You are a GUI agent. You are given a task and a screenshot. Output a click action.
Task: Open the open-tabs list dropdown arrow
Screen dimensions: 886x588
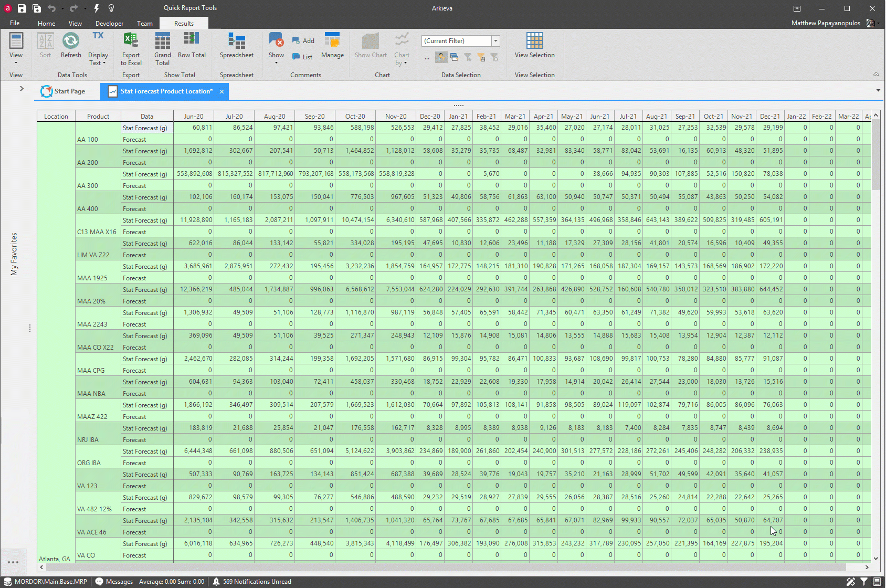pyautogui.click(x=878, y=91)
